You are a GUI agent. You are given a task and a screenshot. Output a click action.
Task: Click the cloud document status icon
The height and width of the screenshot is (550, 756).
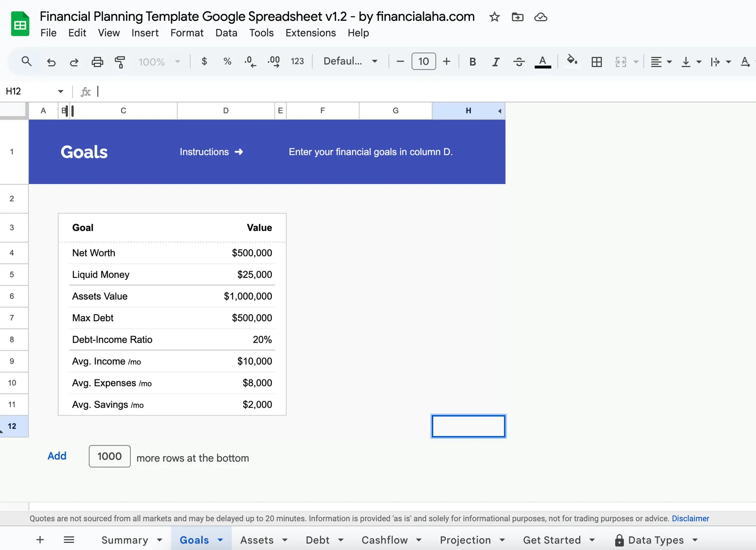tap(541, 17)
